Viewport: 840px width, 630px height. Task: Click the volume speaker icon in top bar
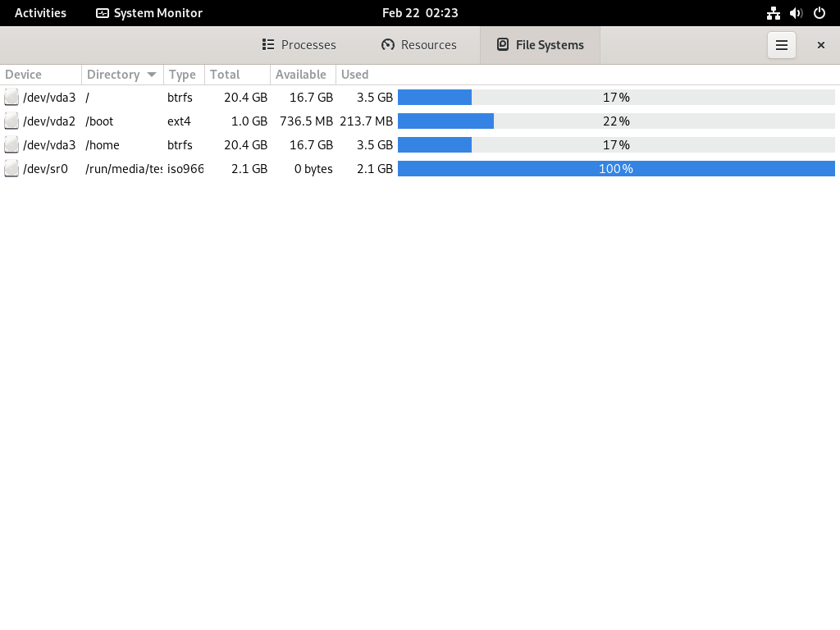coord(796,13)
